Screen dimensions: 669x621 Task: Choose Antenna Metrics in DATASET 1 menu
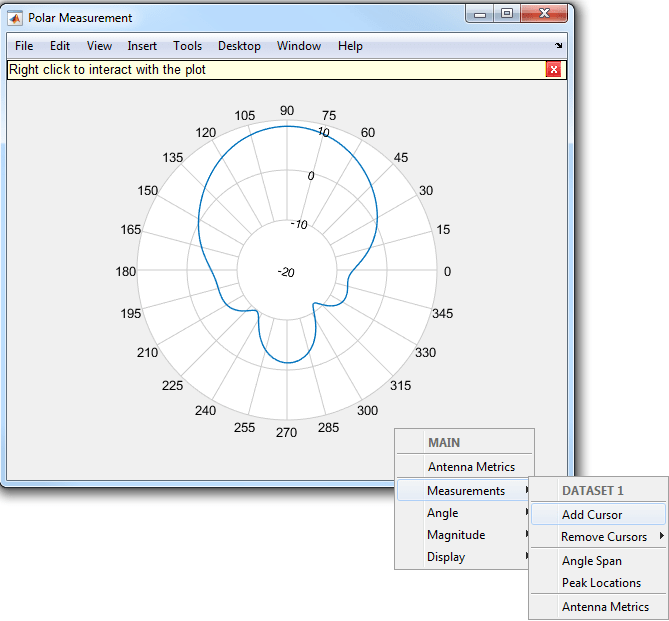click(598, 606)
